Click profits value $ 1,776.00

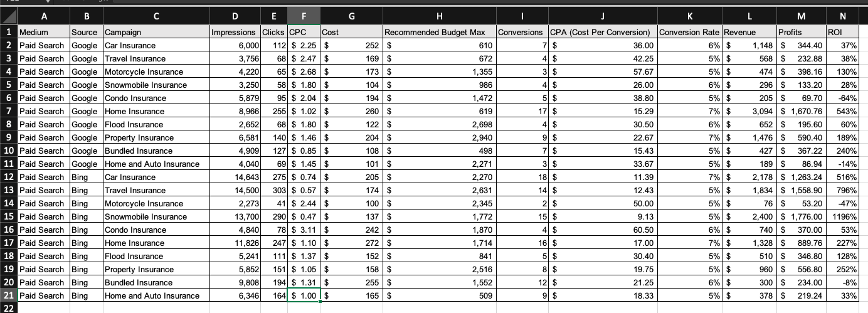[801, 216]
